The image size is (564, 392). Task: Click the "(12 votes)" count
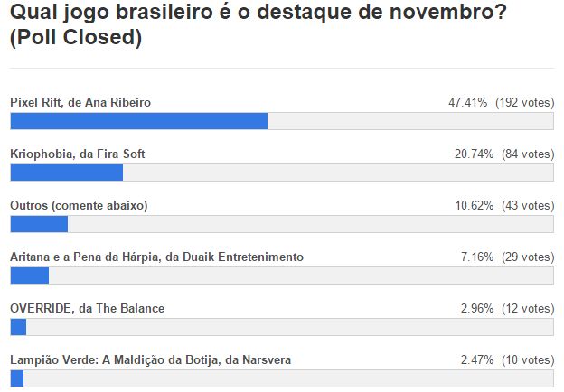[x=527, y=309]
